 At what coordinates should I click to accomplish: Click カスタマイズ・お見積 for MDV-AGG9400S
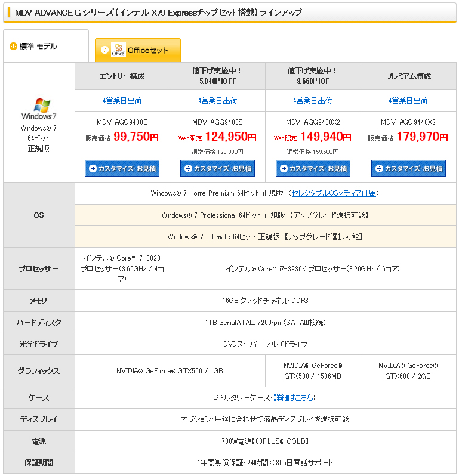tap(217, 168)
